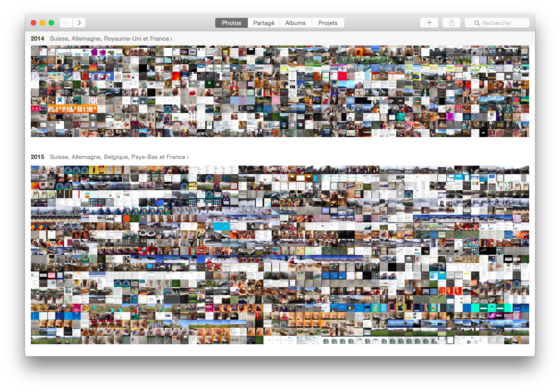Click the plus button to add an item
The width and height of the screenshot is (560, 392).
pos(429,23)
